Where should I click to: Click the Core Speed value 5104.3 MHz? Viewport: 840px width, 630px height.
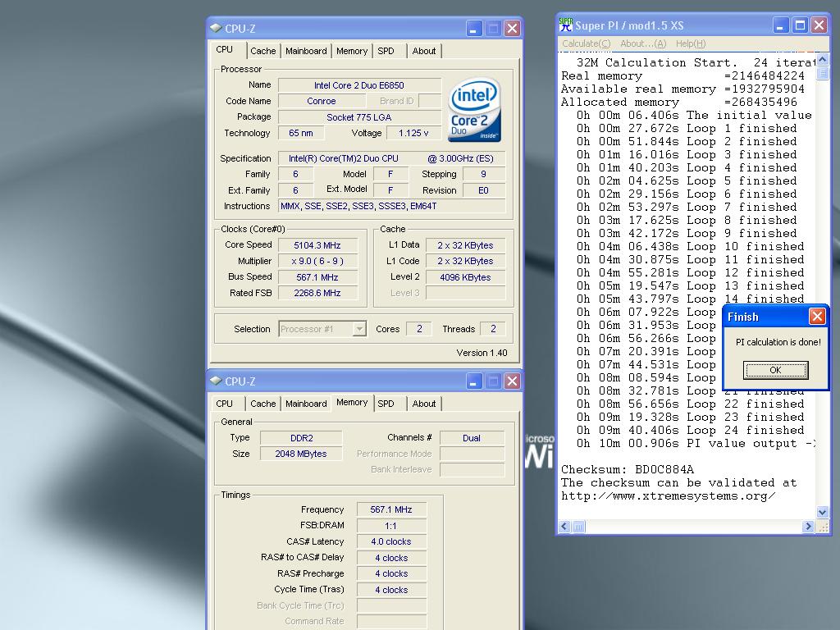[317, 245]
